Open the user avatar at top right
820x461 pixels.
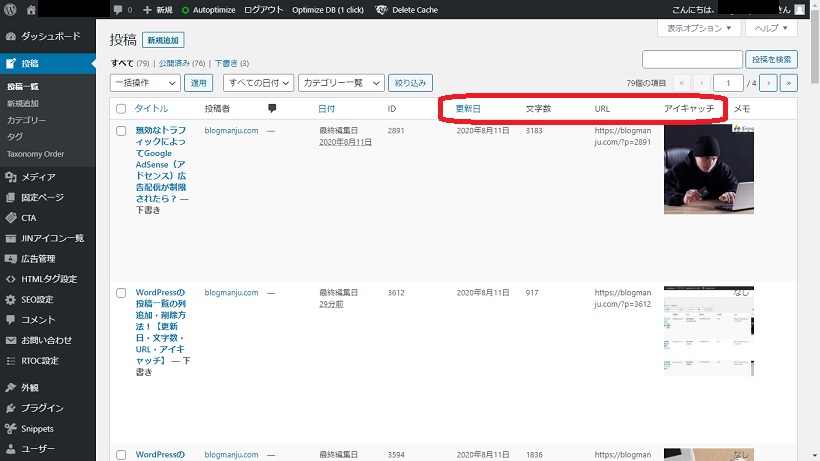(799, 9)
